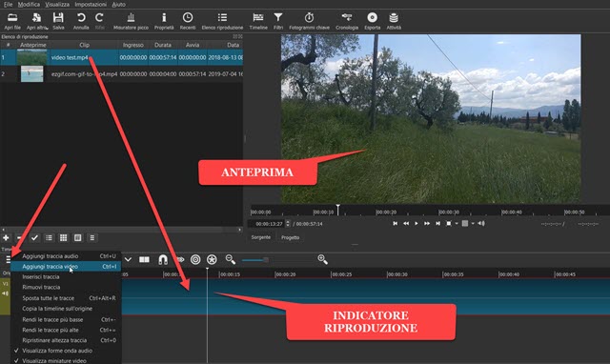610x364 pixels.
Task: Remove playlist item with minus button
Action: coord(19,237)
